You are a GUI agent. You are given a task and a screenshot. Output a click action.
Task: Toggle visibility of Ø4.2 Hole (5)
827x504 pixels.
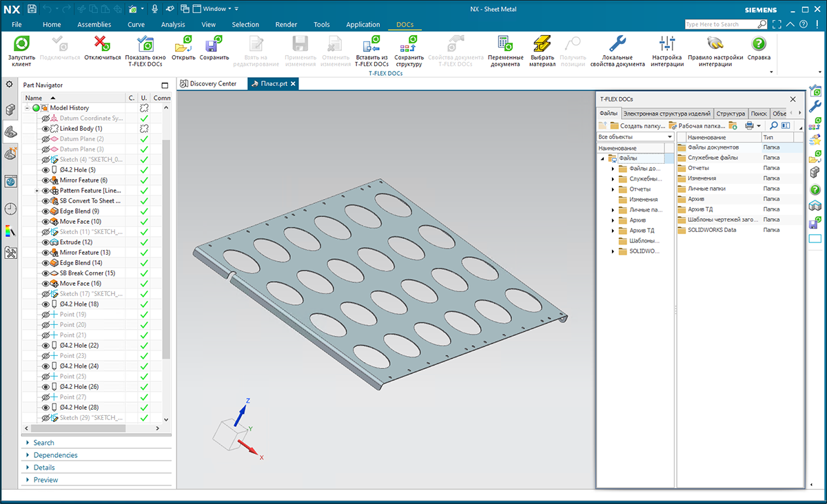(46, 170)
